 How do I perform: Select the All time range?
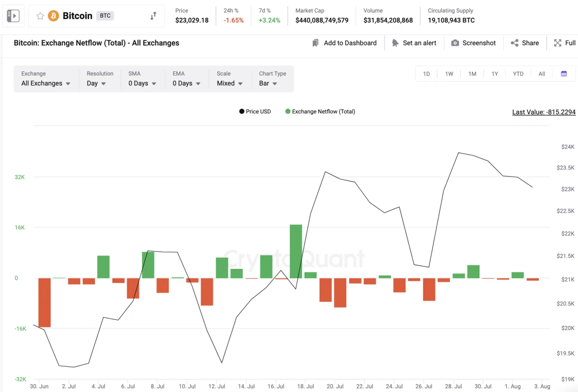542,74
